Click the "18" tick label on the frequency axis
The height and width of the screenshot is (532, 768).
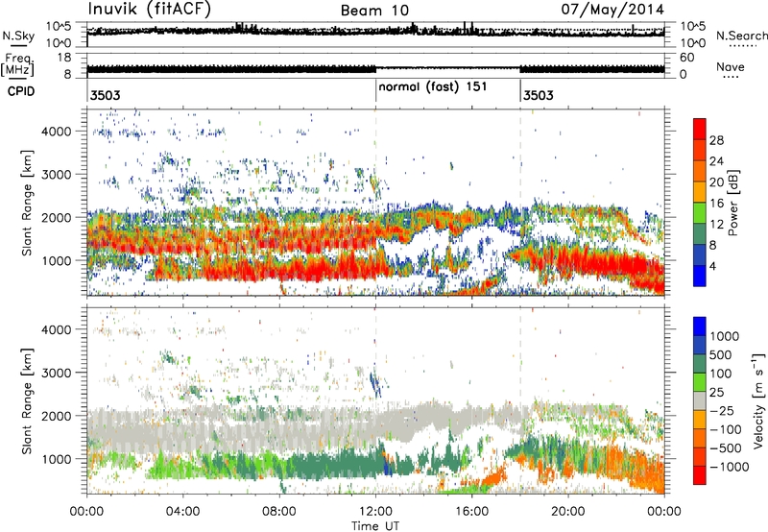pyautogui.click(x=64, y=58)
